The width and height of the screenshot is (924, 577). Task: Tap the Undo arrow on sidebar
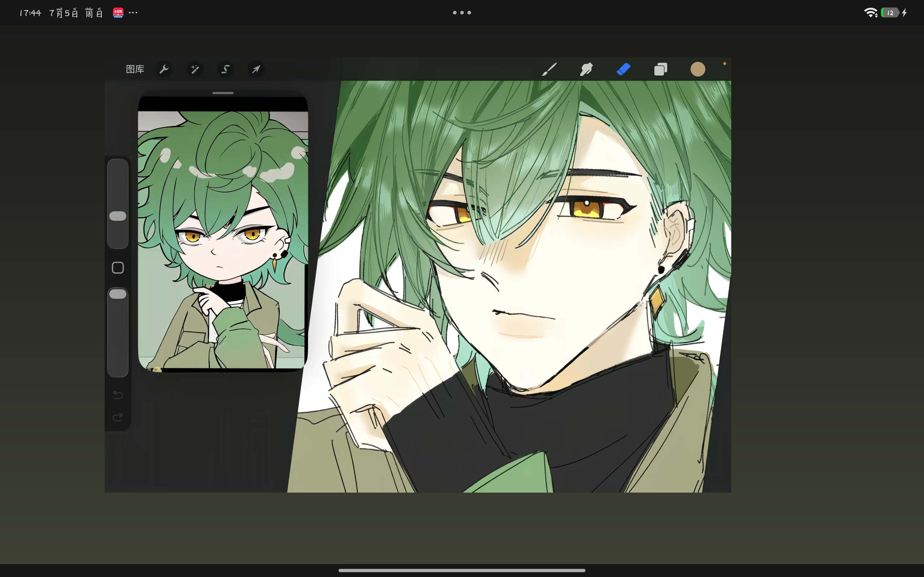click(x=118, y=395)
